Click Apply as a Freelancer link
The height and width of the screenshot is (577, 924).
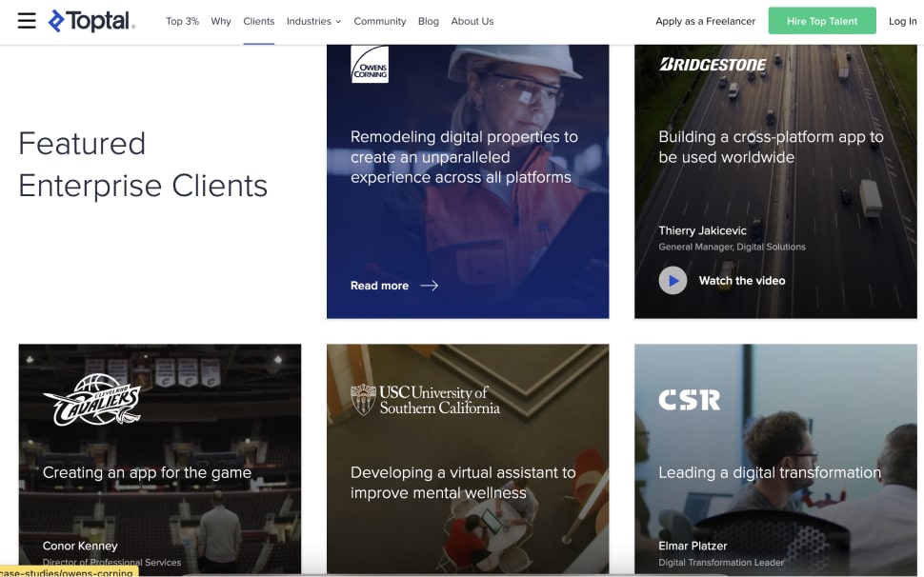pos(705,21)
